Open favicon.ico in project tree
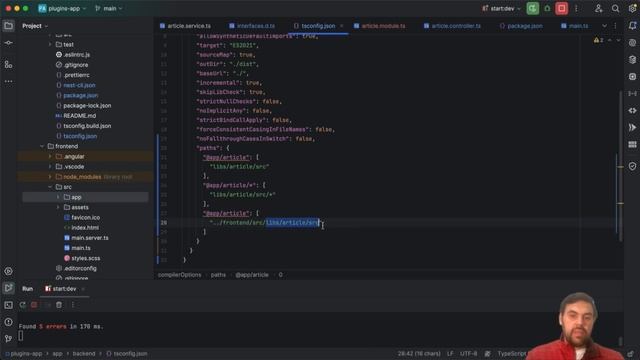Image resolution: width=640 pixels, height=360 pixels. 85,217
